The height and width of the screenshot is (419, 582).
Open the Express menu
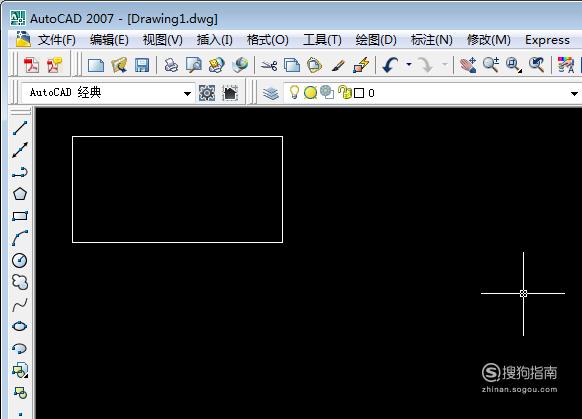tap(547, 40)
